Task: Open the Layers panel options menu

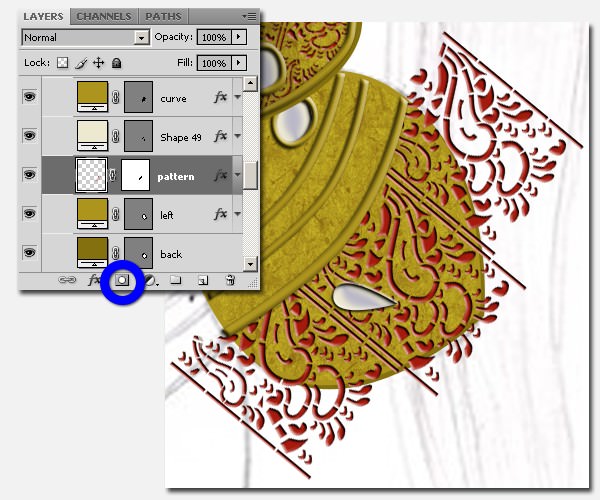Action: 249,16
